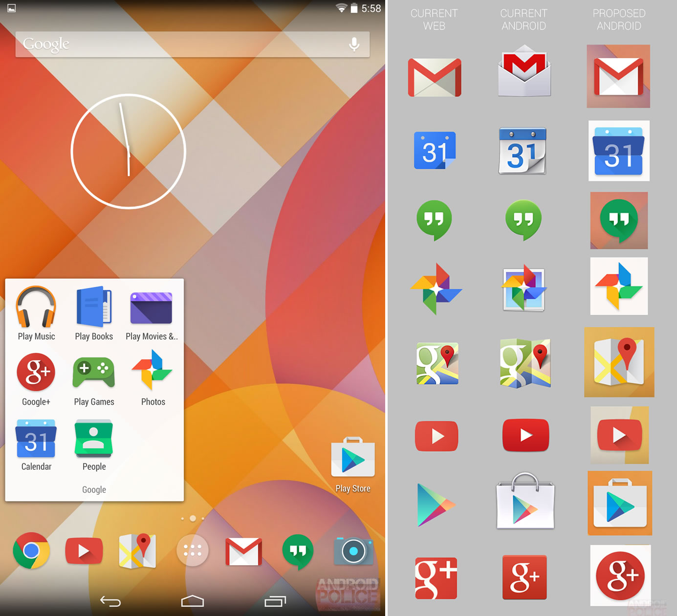Tap the Recent apps navigation button

[275, 601]
